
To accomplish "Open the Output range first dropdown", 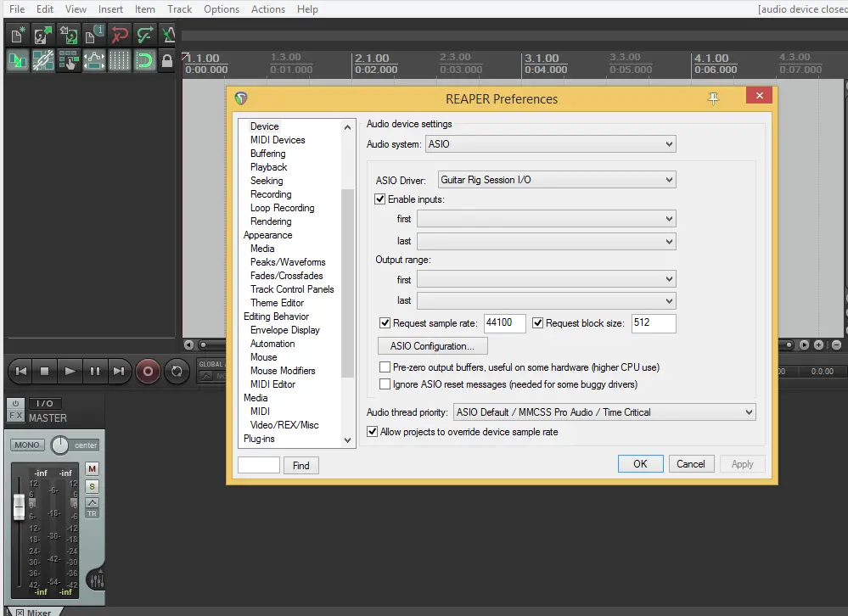I will (x=546, y=279).
